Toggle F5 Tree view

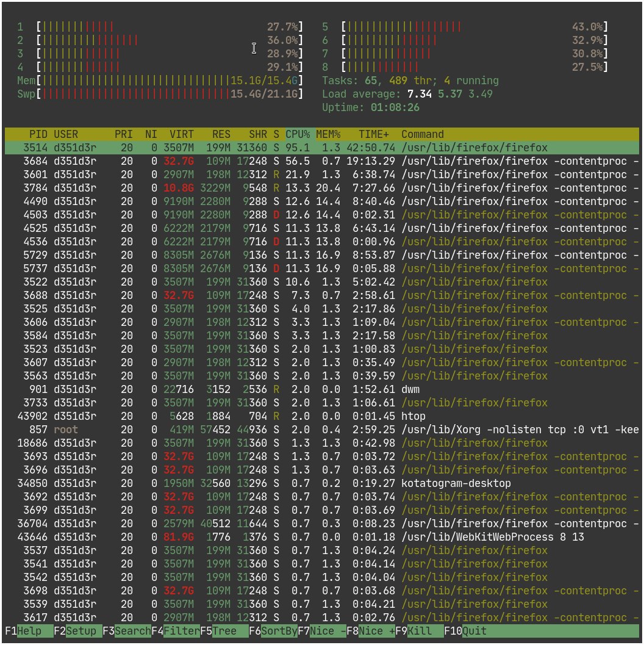click(224, 631)
